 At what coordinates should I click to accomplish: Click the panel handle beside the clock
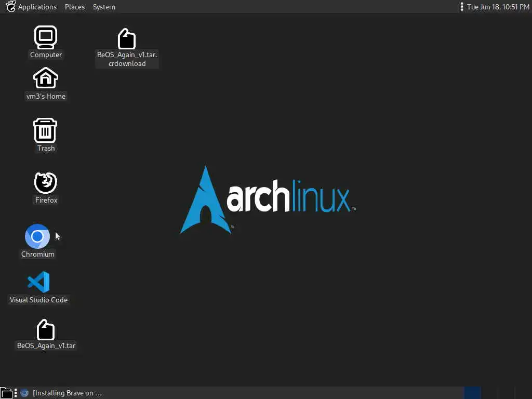(461, 7)
